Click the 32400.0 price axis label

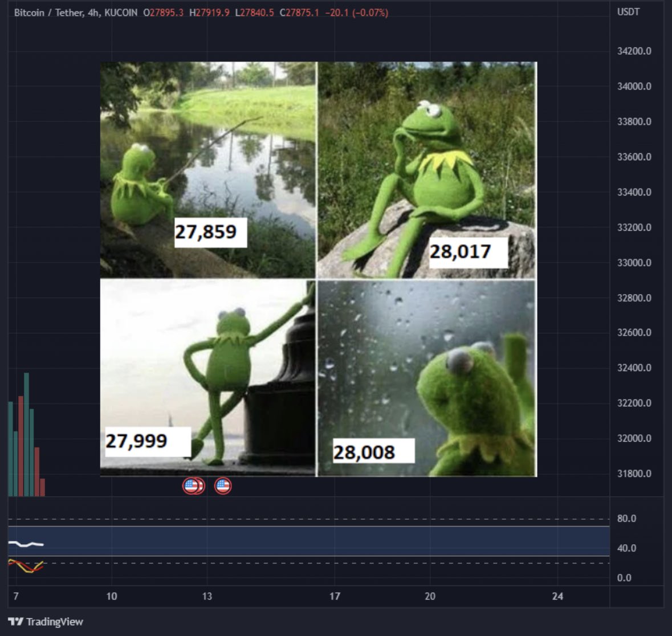point(634,368)
